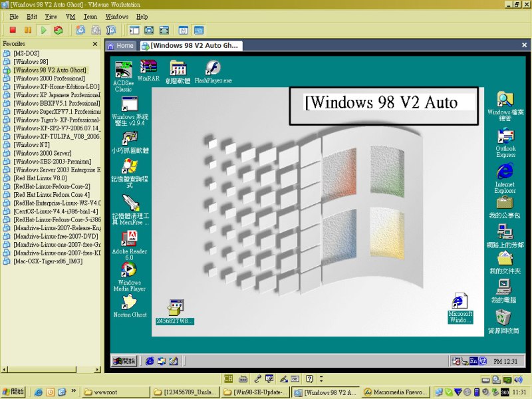Click the host Start button on taskbar
532x399 pixels.
click(13, 392)
